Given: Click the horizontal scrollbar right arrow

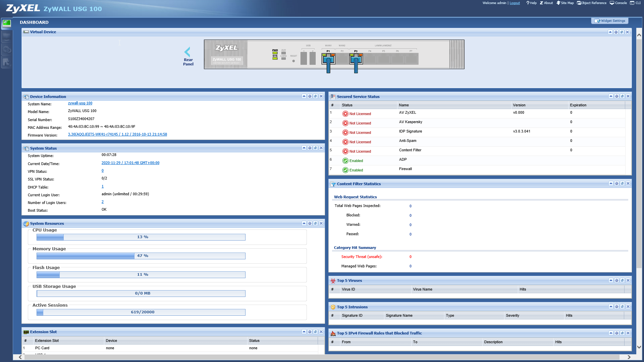Looking at the screenshot, I should [x=629, y=357].
